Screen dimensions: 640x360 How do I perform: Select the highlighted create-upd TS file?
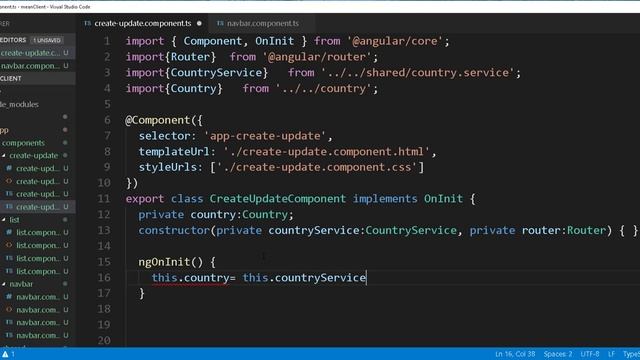(38, 207)
